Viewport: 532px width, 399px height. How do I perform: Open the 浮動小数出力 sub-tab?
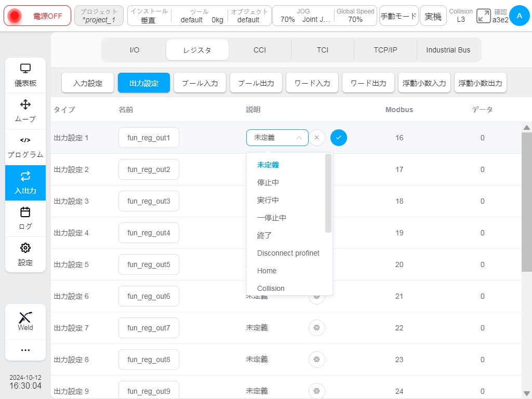click(481, 83)
